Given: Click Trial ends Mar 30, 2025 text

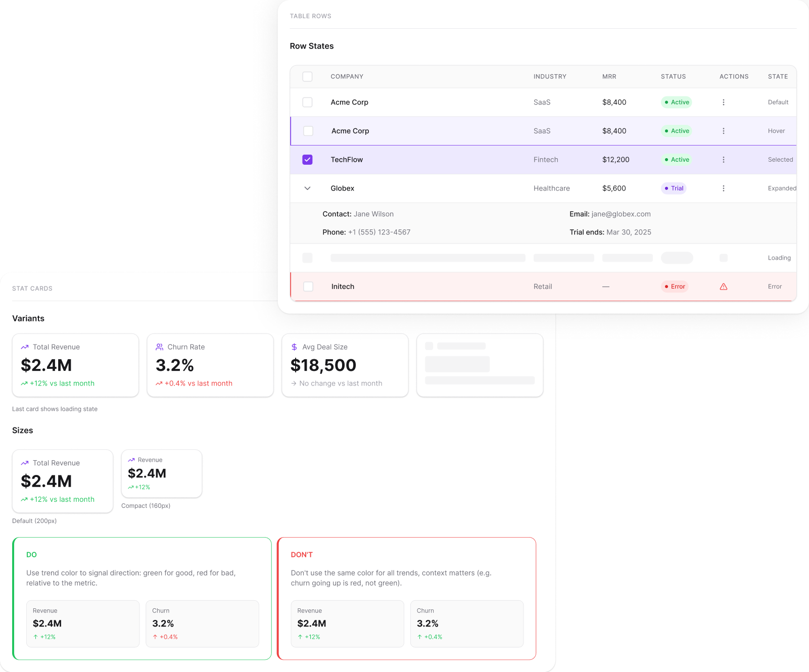Looking at the screenshot, I should click(610, 232).
